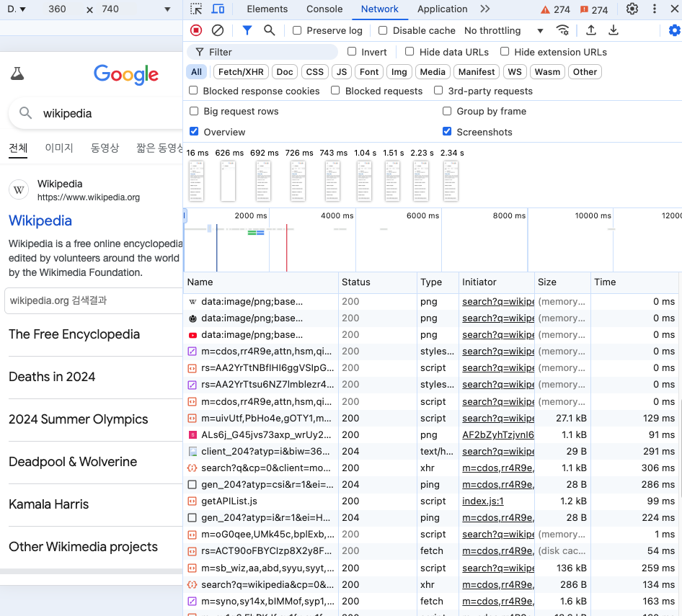Activate the inspect element picker icon
The width and height of the screenshot is (682, 616).
pyautogui.click(x=196, y=9)
